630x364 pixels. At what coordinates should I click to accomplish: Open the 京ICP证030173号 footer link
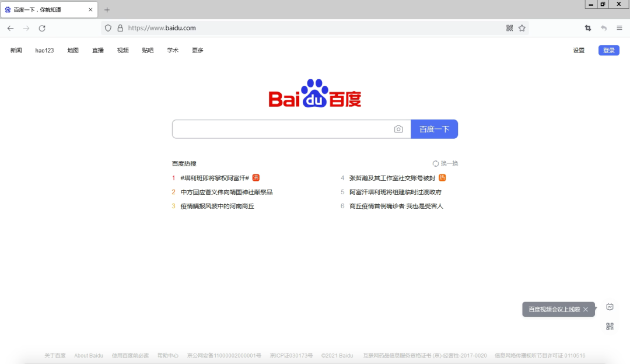(291, 356)
